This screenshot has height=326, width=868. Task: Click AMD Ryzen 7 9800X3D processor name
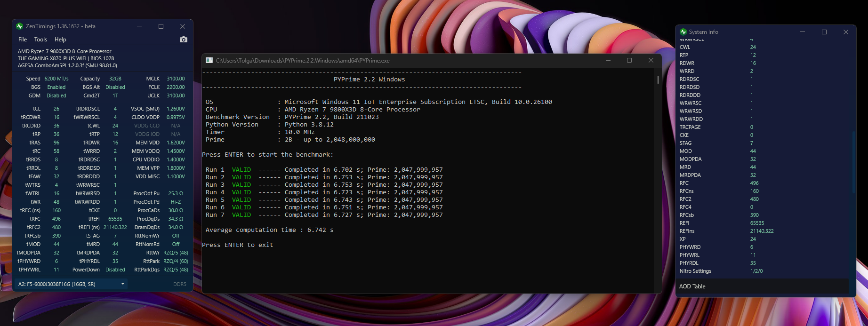click(64, 51)
